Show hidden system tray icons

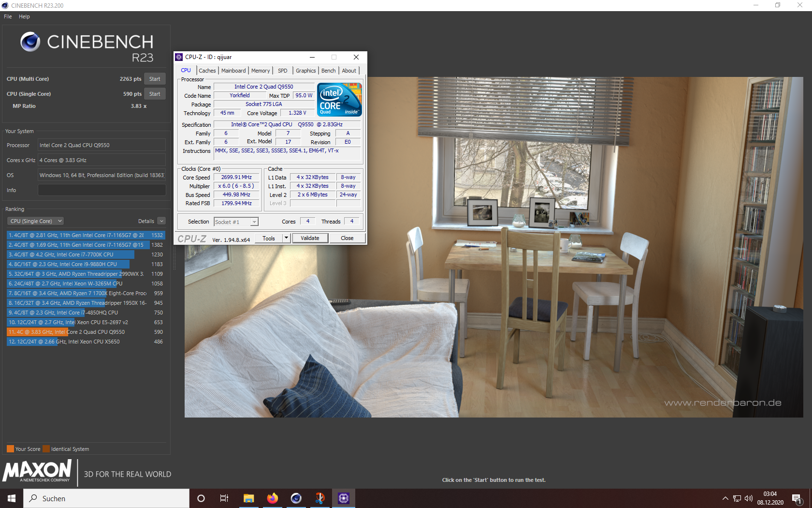pyautogui.click(x=725, y=498)
